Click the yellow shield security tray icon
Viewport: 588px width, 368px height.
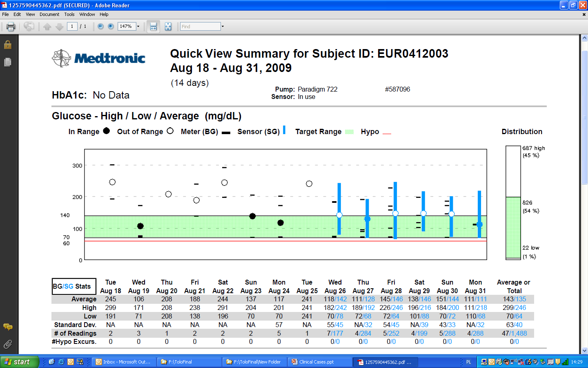tap(558, 362)
